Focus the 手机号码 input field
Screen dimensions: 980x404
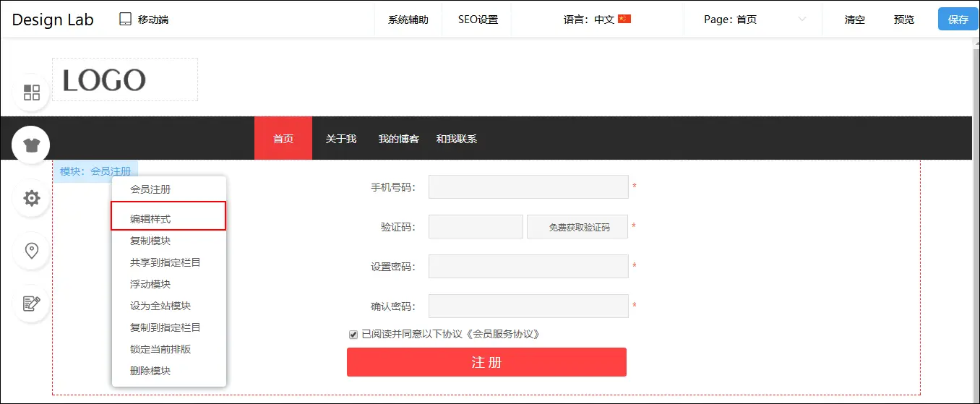coord(528,187)
